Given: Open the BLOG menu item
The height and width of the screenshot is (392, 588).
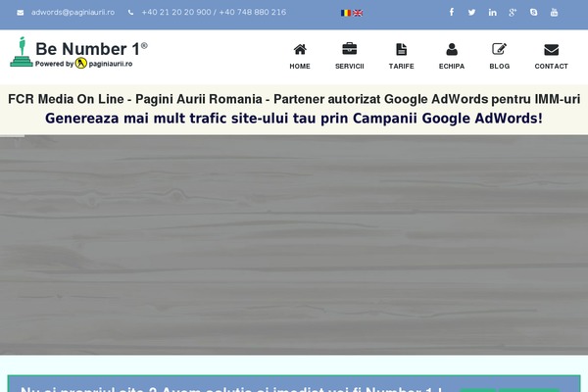Looking at the screenshot, I should click(499, 66).
